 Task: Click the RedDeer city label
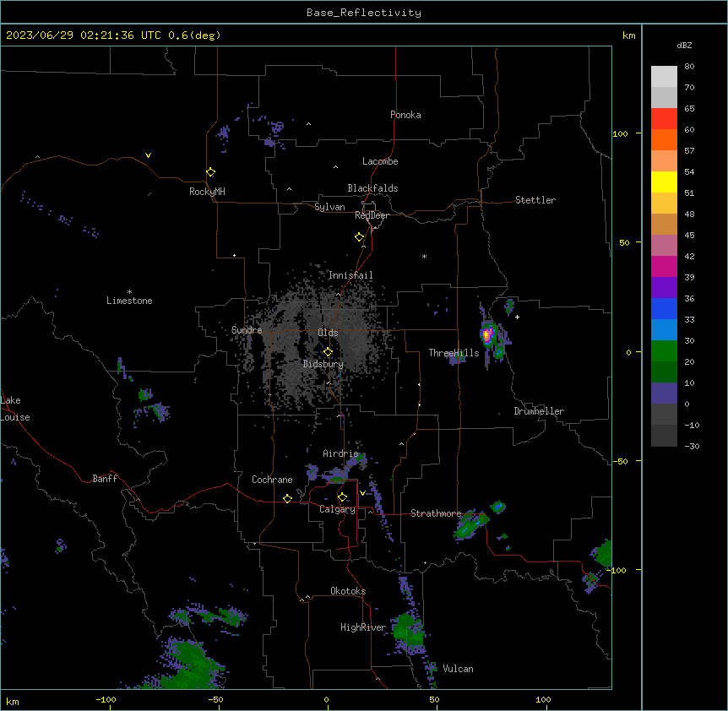click(x=372, y=215)
